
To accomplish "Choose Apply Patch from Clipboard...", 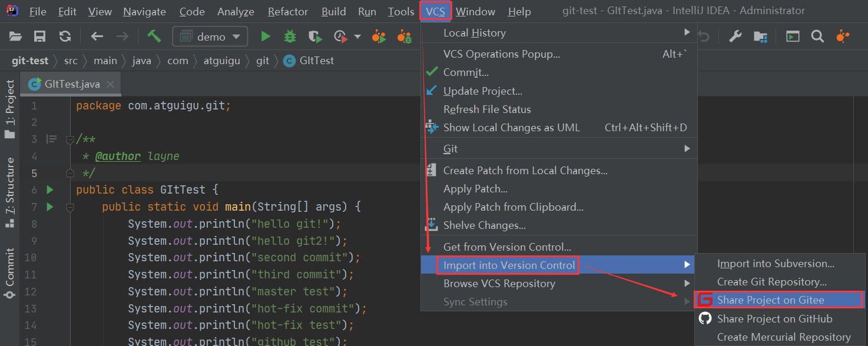I will pyautogui.click(x=559, y=207).
